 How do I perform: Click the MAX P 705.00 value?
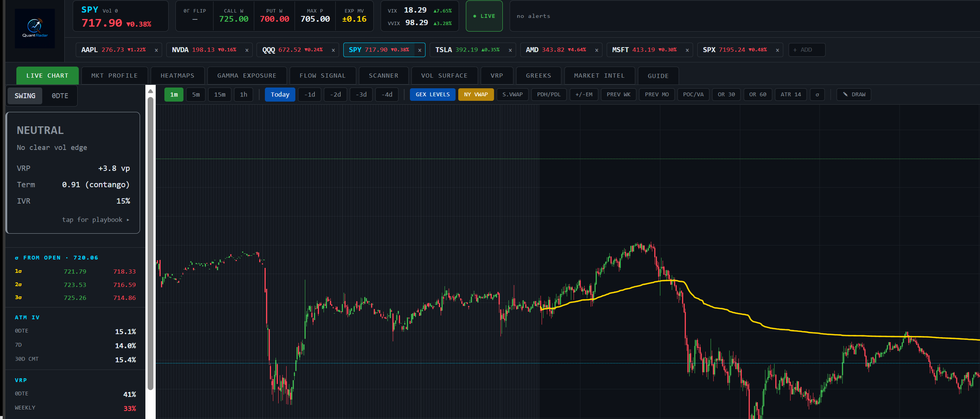pyautogui.click(x=315, y=19)
